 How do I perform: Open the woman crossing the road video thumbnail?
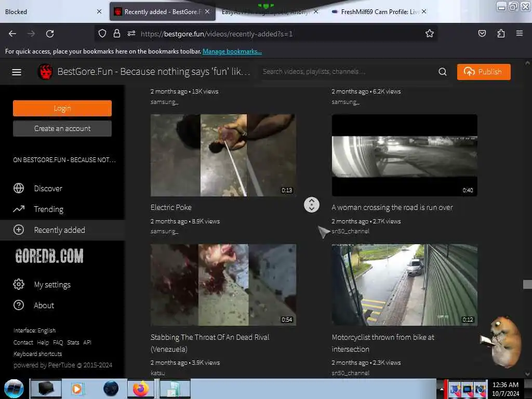[x=404, y=155]
